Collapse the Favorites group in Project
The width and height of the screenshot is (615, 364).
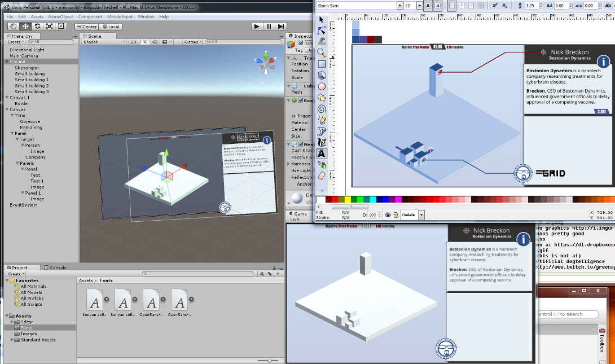pos(7,280)
